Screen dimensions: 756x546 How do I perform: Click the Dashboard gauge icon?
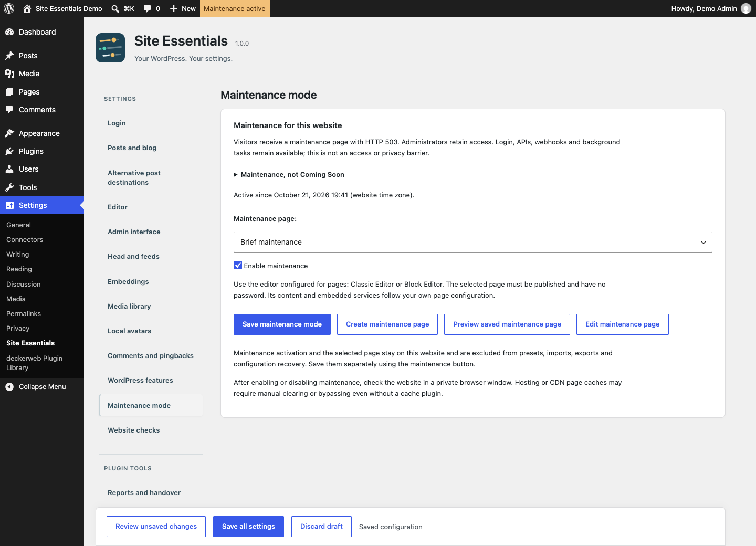coord(9,32)
